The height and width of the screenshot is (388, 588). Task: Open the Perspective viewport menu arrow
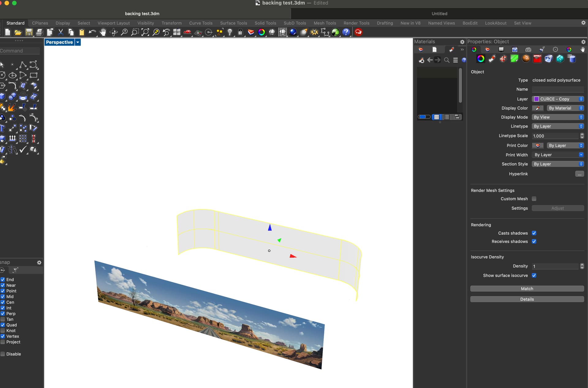[78, 42]
